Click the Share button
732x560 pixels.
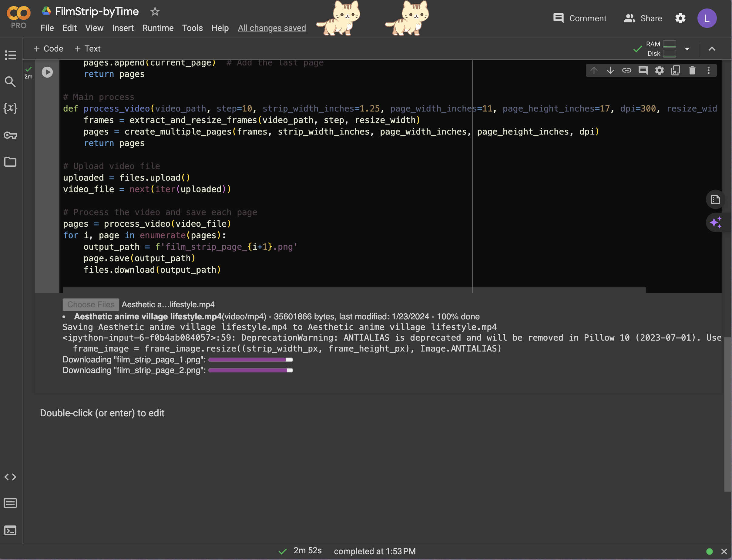click(x=643, y=18)
